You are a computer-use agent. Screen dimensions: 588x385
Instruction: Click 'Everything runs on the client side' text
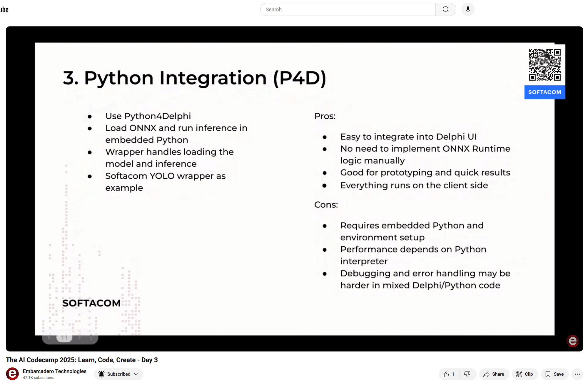tap(414, 185)
